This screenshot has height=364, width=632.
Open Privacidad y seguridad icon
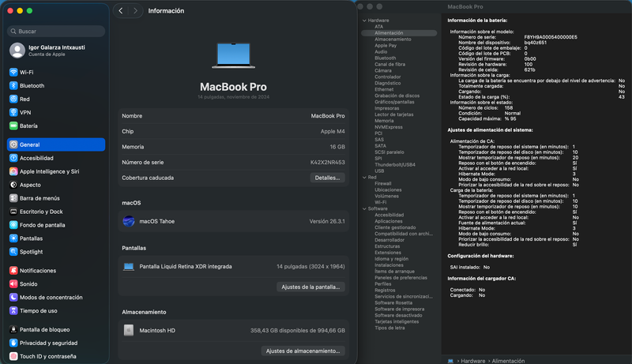tap(13, 343)
